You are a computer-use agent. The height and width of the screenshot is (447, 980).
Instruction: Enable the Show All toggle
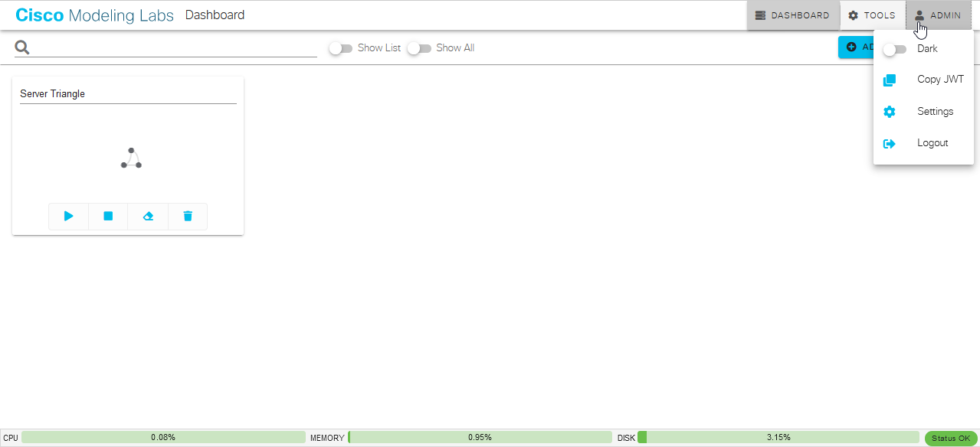(x=419, y=47)
